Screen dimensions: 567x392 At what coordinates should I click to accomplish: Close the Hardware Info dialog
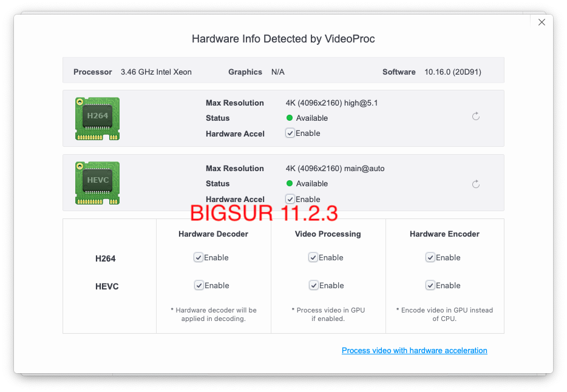coord(542,22)
